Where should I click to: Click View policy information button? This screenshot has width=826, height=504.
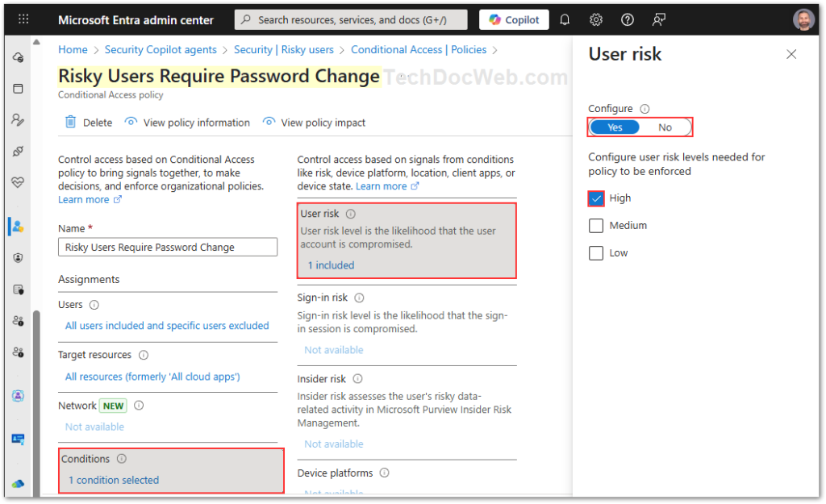click(x=187, y=123)
